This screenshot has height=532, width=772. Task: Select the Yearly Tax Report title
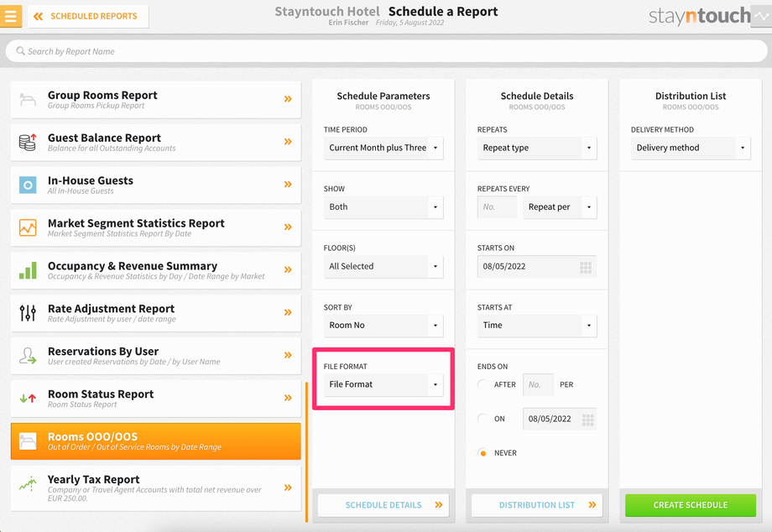[x=93, y=479]
